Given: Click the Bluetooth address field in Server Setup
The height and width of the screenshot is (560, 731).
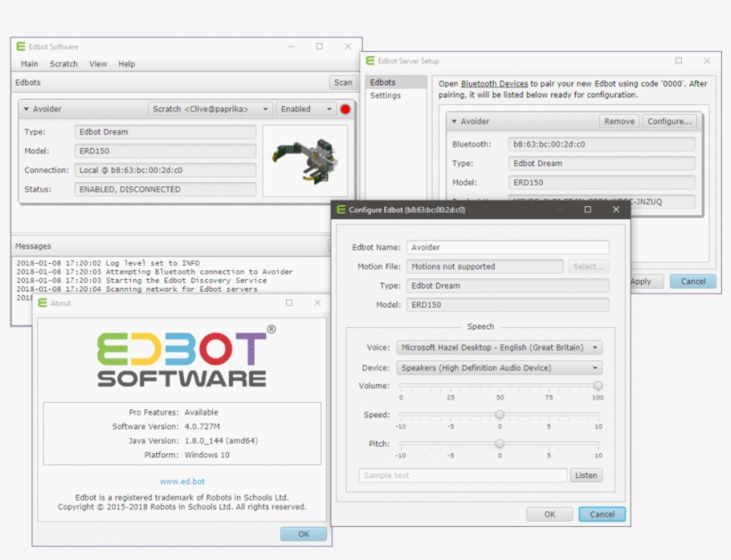Looking at the screenshot, I should point(602,144).
